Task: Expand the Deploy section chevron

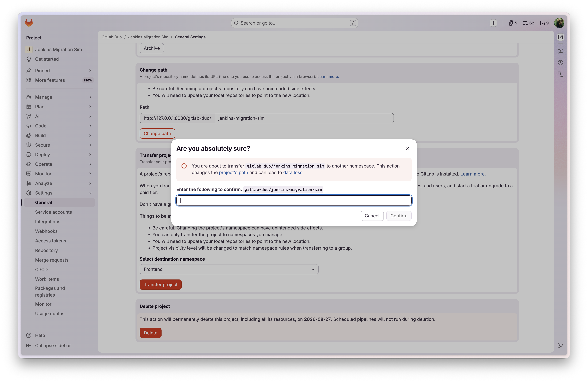Action: click(90, 155)
